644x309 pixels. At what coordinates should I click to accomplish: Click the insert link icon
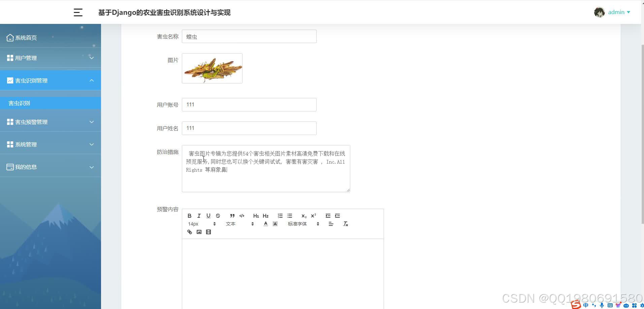pyautogui.click(x=189, y=232)
